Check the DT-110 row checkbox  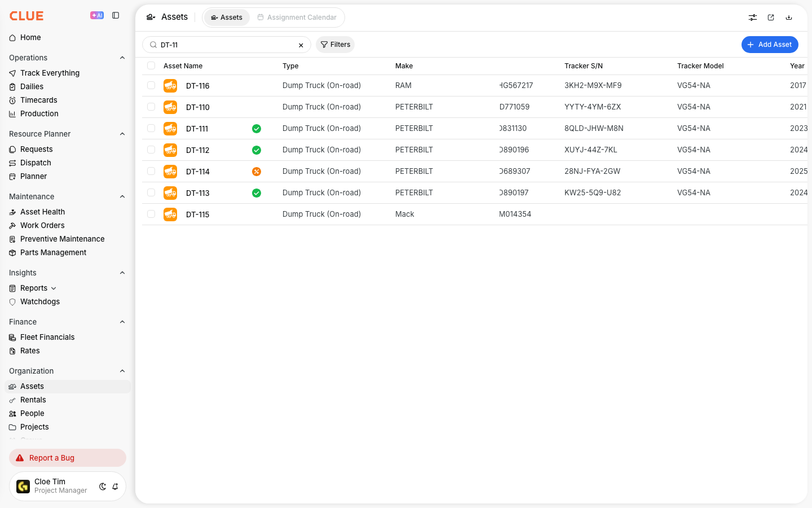point(151,107)
